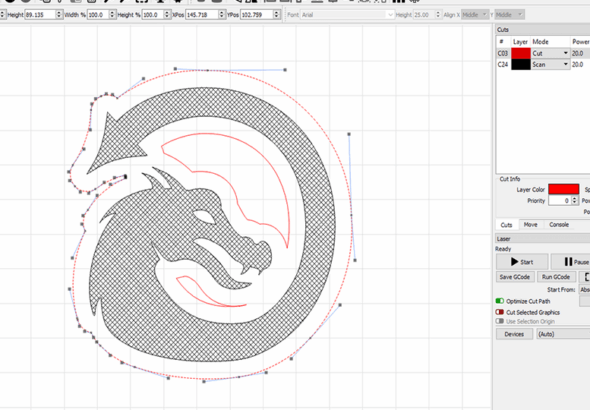This screenshot has height=410, width=590.
Task: Switch to the Cuts tab
Action: [x=506, y=225]
